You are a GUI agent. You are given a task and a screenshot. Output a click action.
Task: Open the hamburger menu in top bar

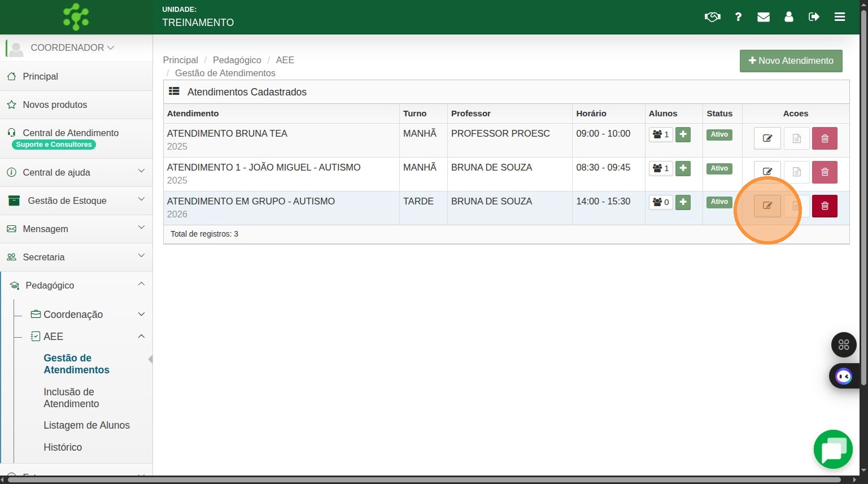coord(839,17)
